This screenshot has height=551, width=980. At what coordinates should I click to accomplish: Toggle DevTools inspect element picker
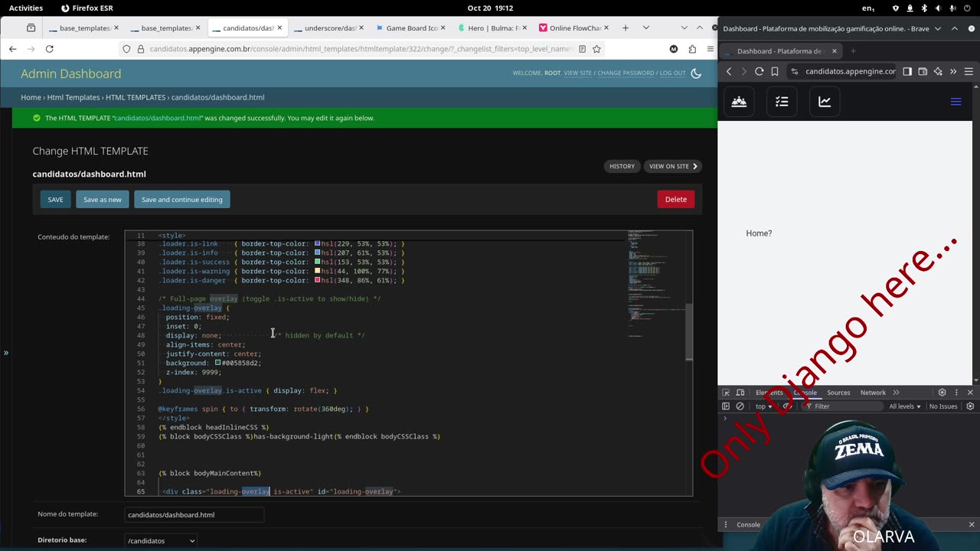pyautogui.click(x=727, y=393)
